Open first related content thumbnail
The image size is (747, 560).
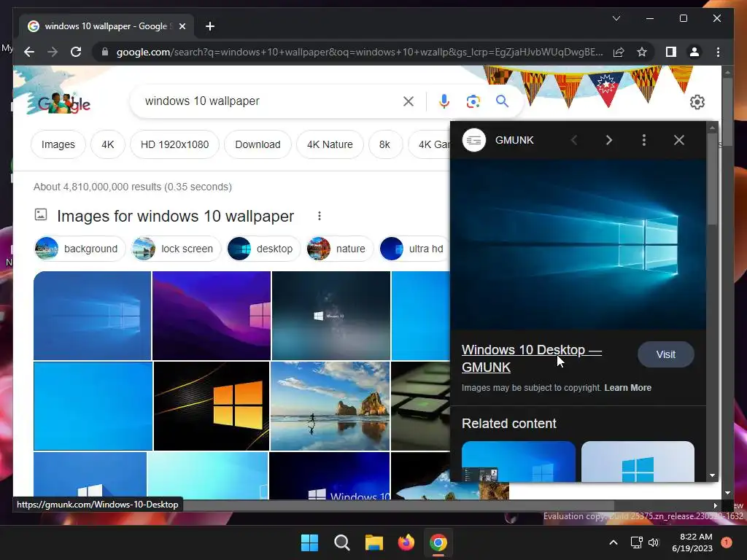pos(519,462)
